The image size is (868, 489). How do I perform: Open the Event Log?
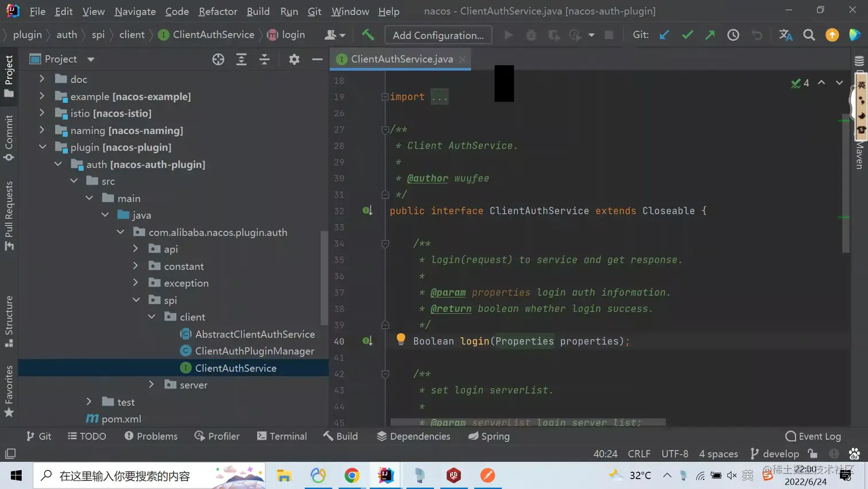click(813, 436)
